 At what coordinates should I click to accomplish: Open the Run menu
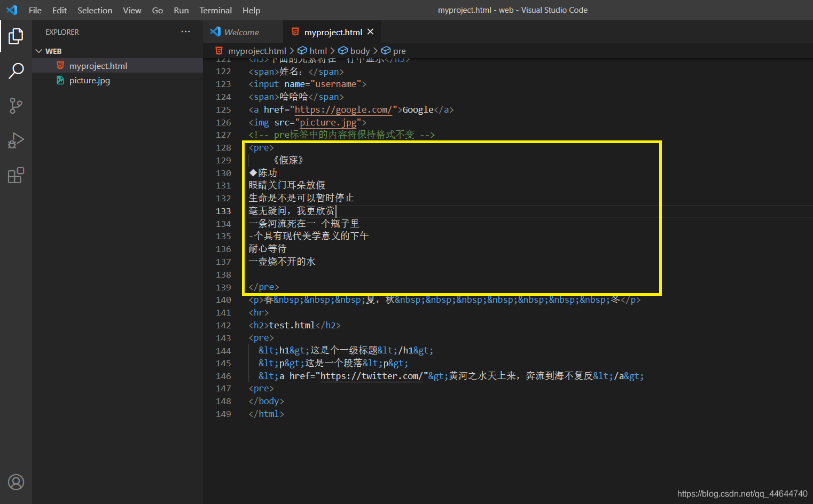point(181,10)
